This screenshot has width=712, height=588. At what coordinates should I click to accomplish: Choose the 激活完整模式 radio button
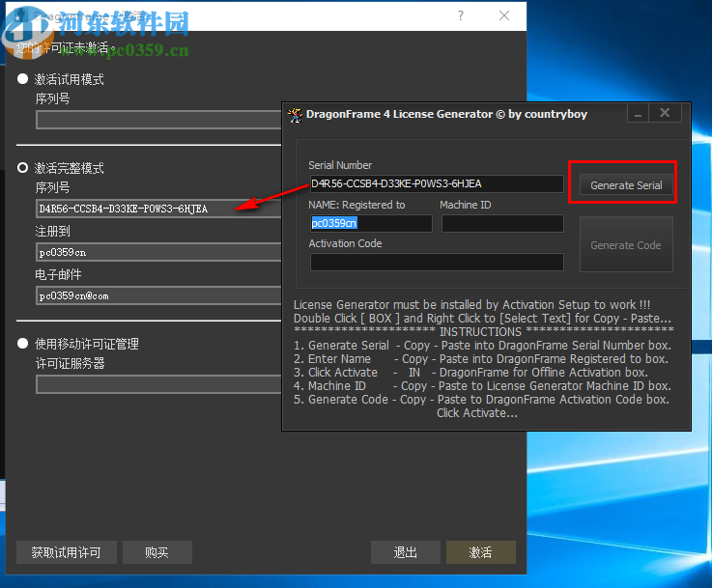(23, 168)
